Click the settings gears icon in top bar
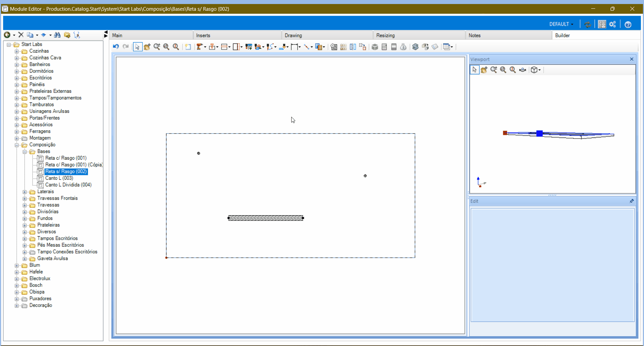The image size is (644, 346). 613,24
